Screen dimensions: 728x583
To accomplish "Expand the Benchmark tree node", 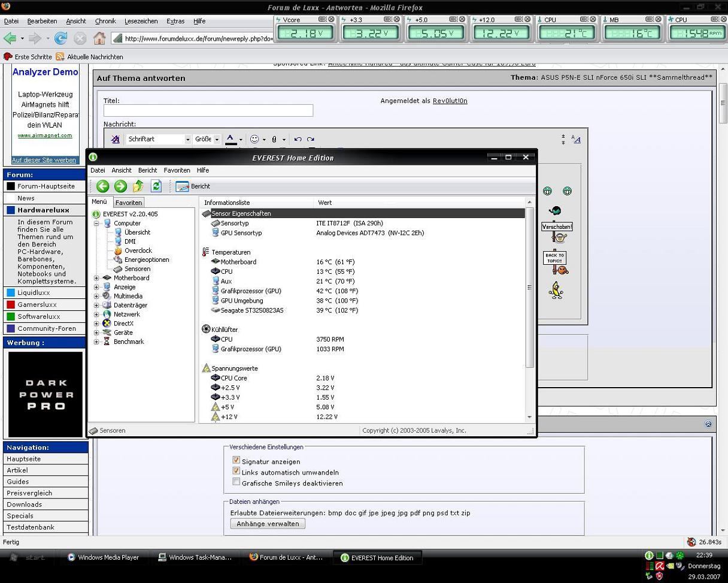I will tap(96, 342).
